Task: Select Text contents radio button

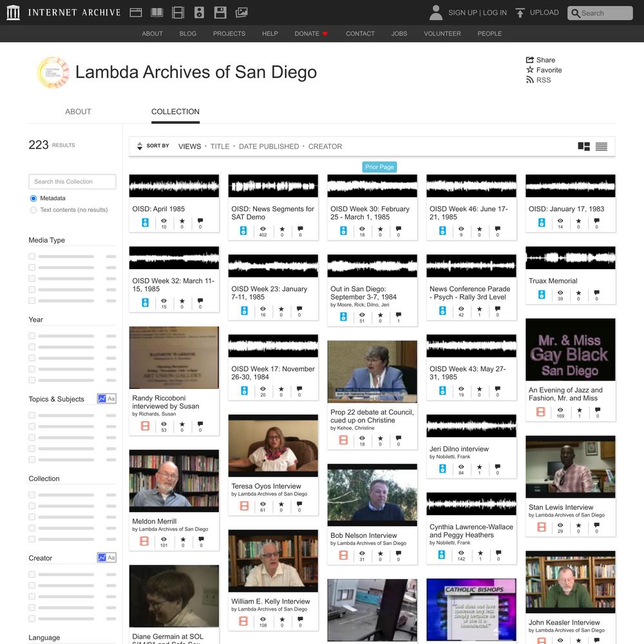Action: click(33, 210)
